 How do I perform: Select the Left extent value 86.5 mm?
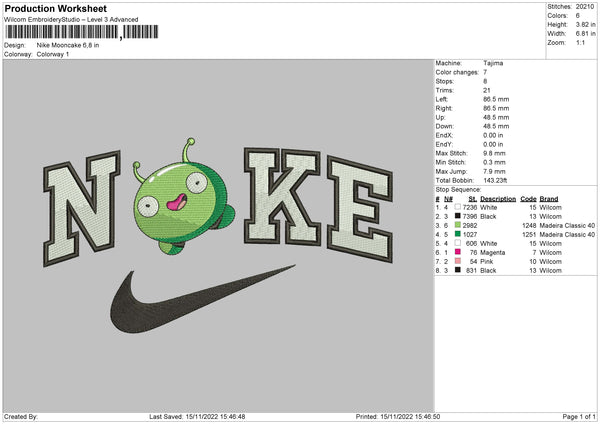(496, 99)
